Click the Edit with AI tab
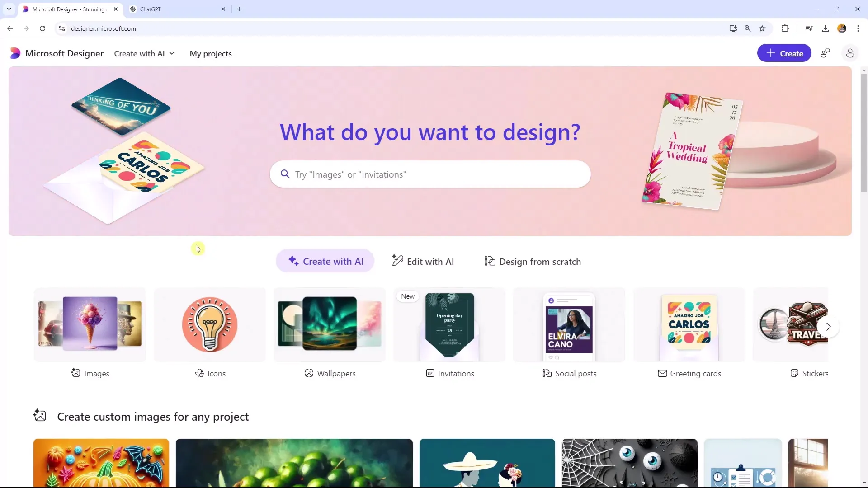Viewport: 868px width, 488px height. coord(423,261)
